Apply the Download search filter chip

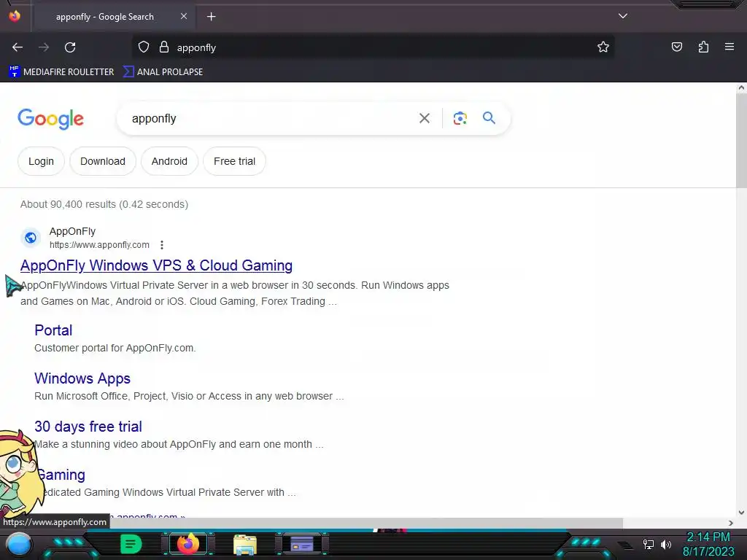(102, 161)
